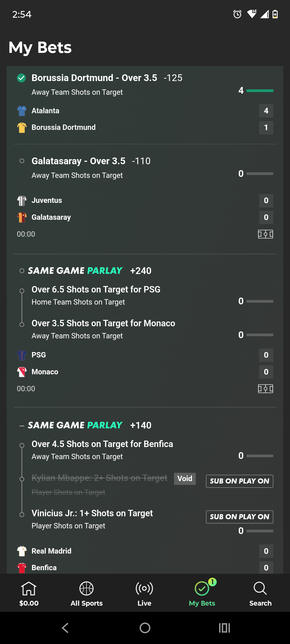290x644 pixels.
Task: Open All Sports basketball icon
Action: (x=86, y=588)
